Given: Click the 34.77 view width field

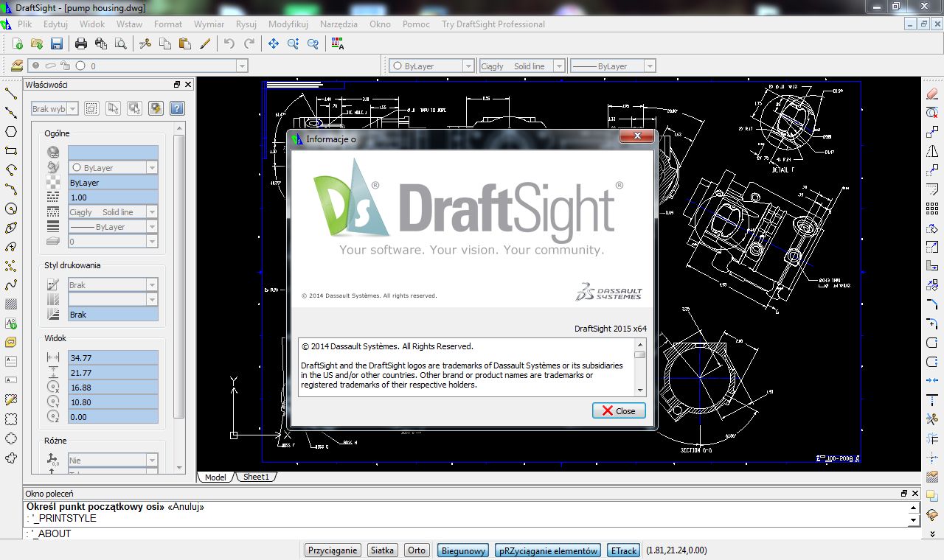Looking at the screenshot, I should pyautogui.click(x=113, y=357).
